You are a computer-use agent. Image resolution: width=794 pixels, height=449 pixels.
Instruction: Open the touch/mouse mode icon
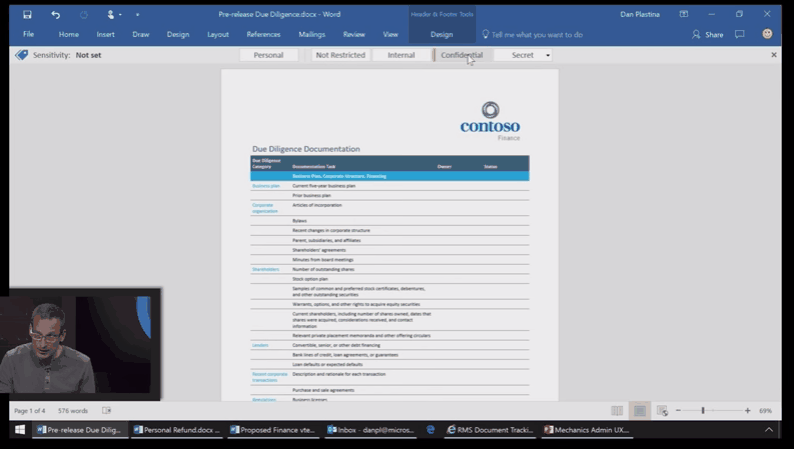click(110, 15)
